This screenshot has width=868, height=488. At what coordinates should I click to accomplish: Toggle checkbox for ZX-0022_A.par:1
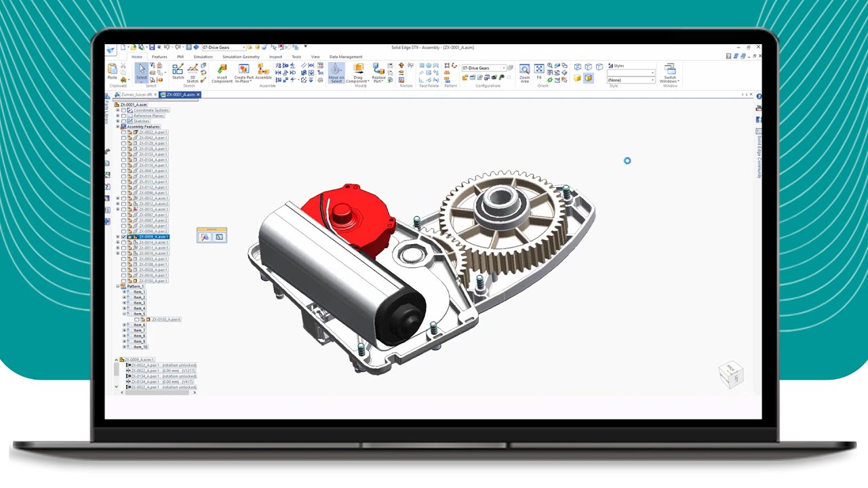[123, 132]
